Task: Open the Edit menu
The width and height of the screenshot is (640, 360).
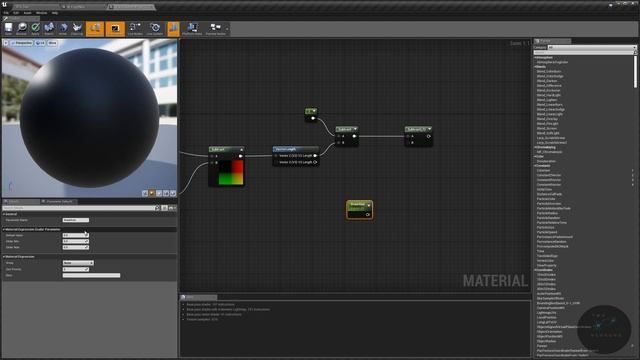Action: [x=16, y=13]
